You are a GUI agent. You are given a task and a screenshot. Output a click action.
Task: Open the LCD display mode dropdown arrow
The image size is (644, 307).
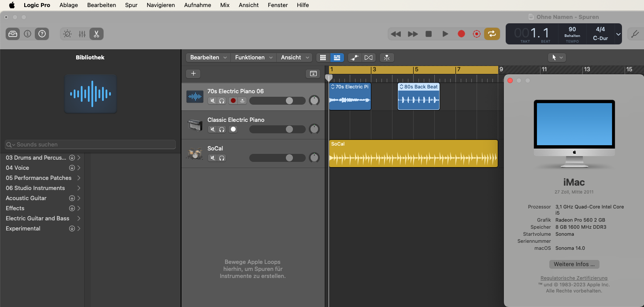click(x=618, y=34)
